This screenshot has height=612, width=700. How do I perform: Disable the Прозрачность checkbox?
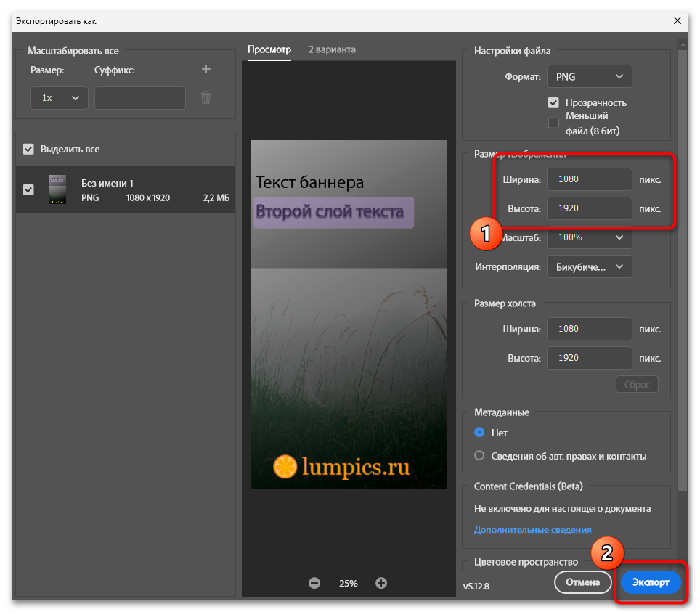pyautogui.click(x=553, y=102)
